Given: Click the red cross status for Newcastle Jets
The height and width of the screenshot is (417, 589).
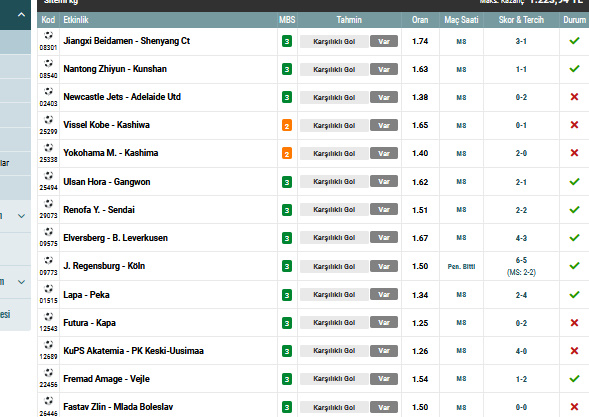Looking at the screenshot, I should [x=574, y=97].
